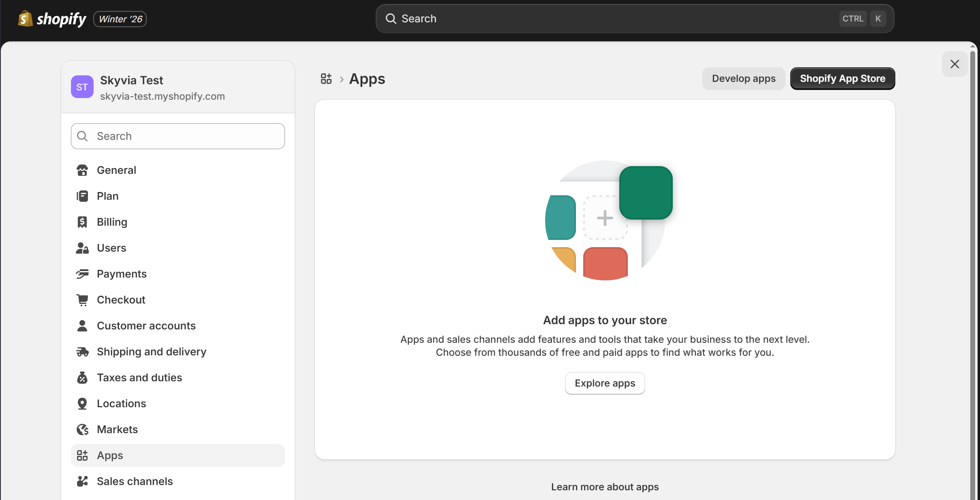Click the Apps grid icon in the breadcrumb

[x=326, y=79]
